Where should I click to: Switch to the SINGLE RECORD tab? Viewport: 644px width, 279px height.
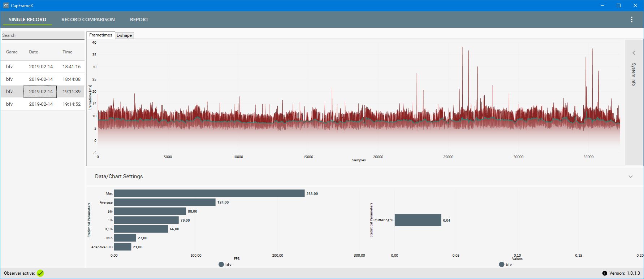(27, 19)
